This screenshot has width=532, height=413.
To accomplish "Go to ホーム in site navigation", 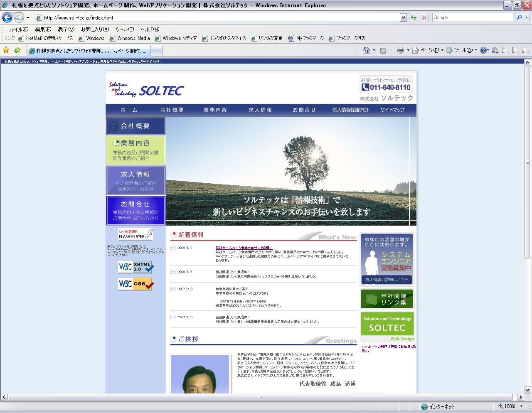I will (x=129, y=110).
